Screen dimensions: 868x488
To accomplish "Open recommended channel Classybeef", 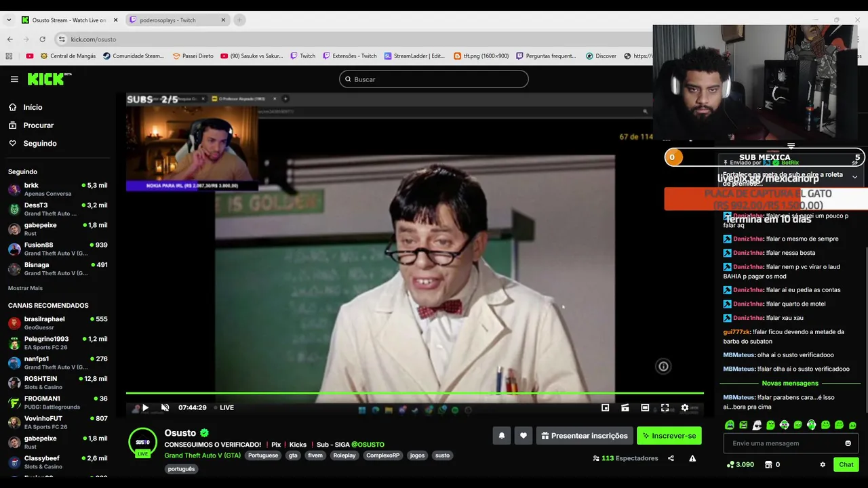I will click(x=58, y=462).
